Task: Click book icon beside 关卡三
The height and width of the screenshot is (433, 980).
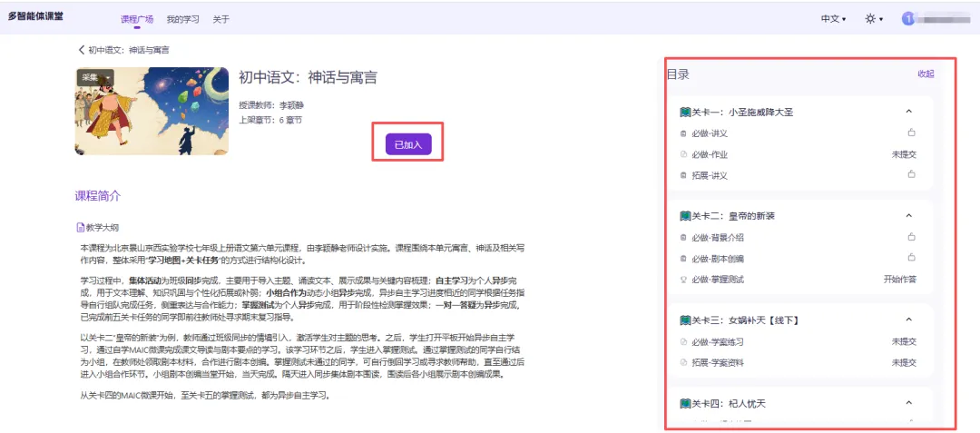Action: click(685, 320)
